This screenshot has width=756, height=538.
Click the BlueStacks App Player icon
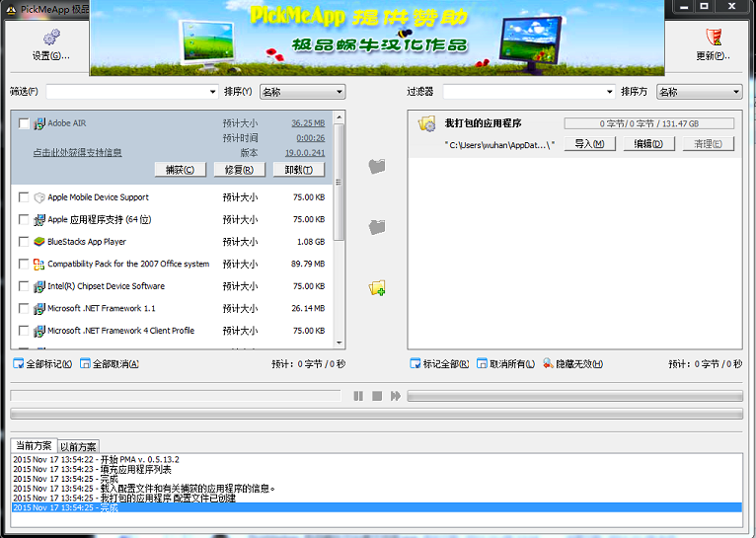coord(39,242)
